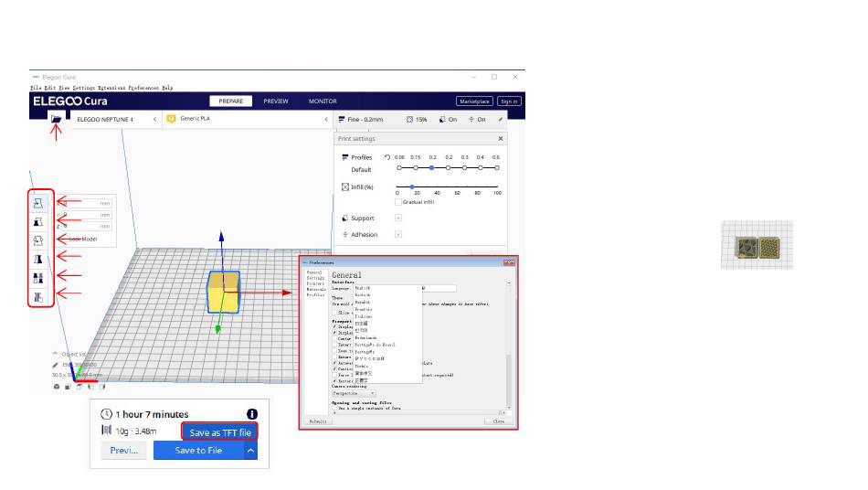Select the Per Model Settings tool
The image size is (868, 490).
pyautogui.click(x=38, y=278)
